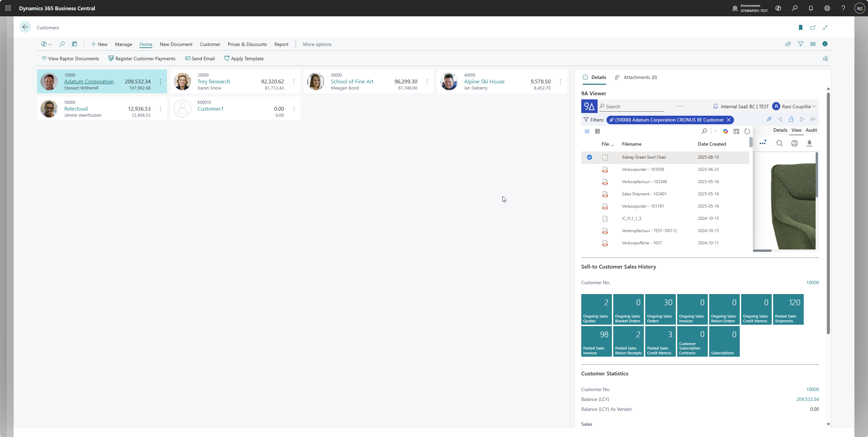The width and height of the screenshot is (868, 437).
Task: Toggle the FactBox information pane icon
Action: [825, 44]
